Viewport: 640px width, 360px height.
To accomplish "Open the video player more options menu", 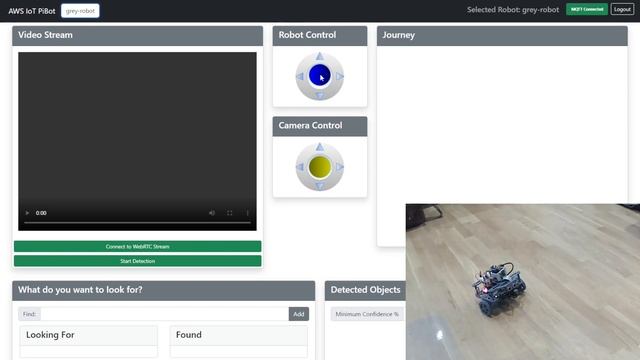I will point(247,213).
